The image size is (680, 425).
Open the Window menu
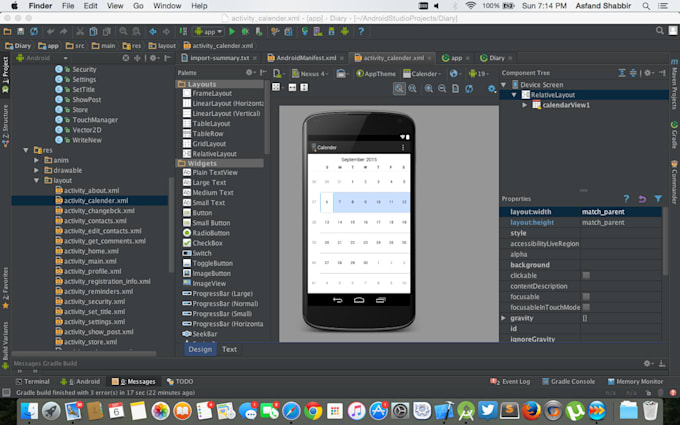coord(167,6)
